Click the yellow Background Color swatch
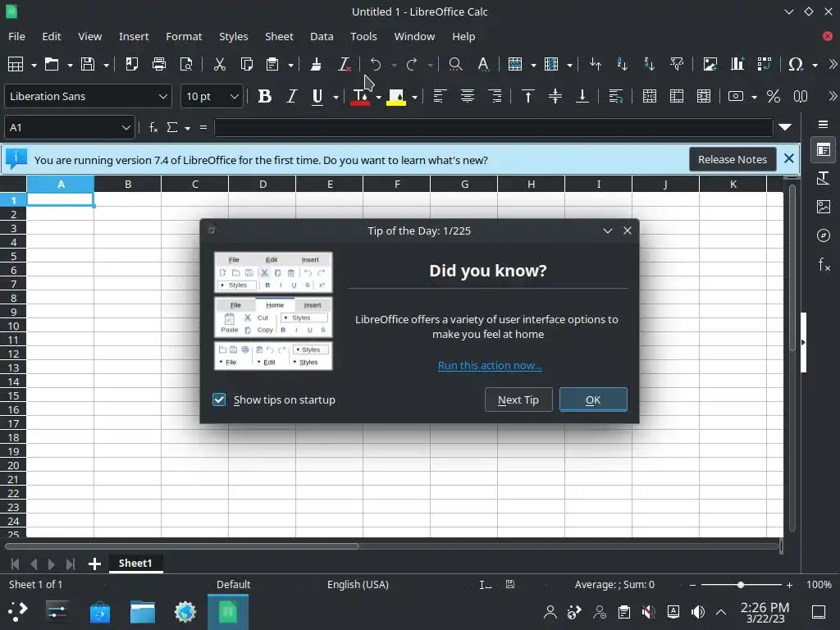This screenshot has width=840, height=630. (x=396, y=97)
